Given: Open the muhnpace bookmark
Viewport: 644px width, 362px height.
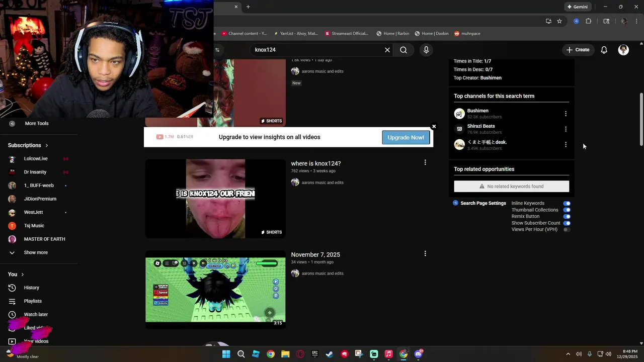Looking at the screenshot, I should tap(467, 34).
